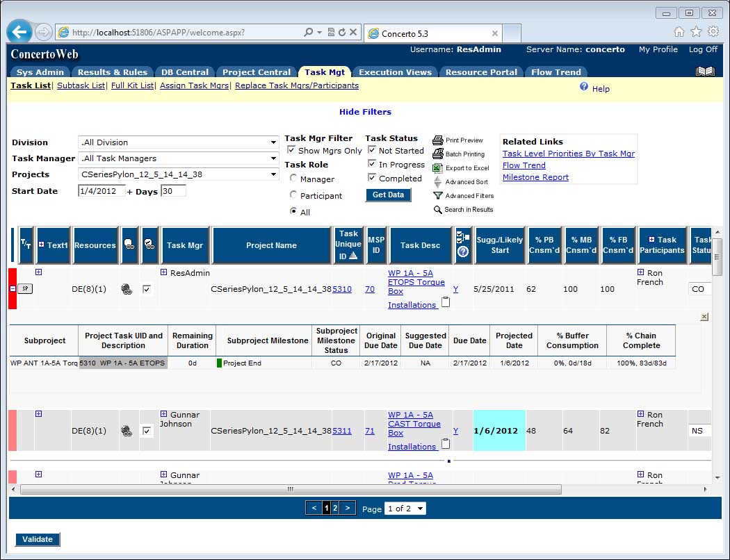Screen dimensions: 730x560
Task: Click the Print Preview printer icon
Action: tap(438, 140)
